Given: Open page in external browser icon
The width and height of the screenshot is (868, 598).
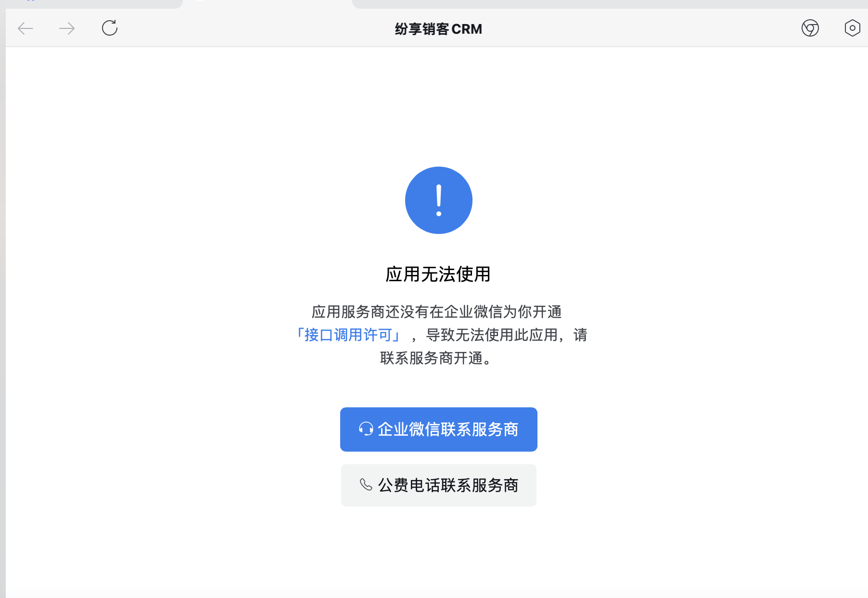Looking at the screenshot, I should (x=810, y=28).
